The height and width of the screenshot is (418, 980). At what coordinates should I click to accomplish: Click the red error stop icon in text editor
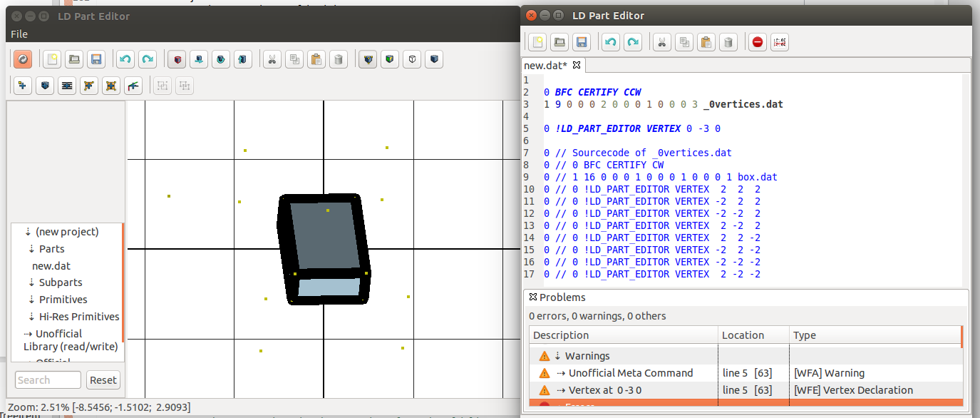758,42
